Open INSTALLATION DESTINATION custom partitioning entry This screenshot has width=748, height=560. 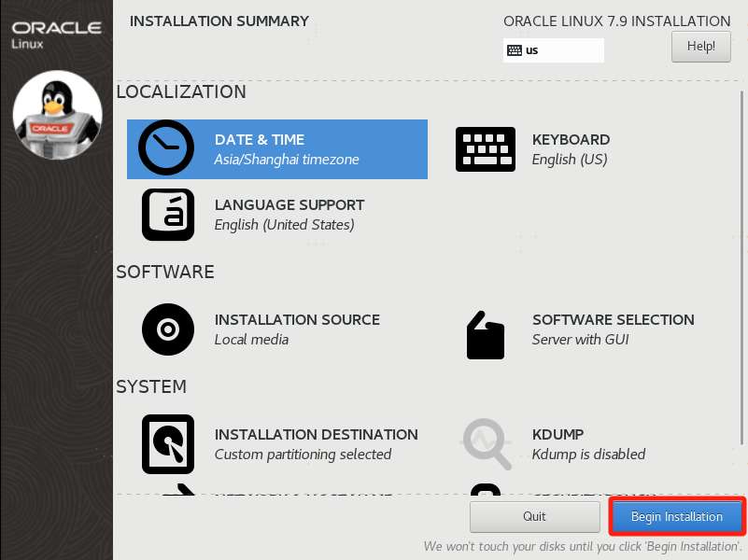tap(316, 444)
